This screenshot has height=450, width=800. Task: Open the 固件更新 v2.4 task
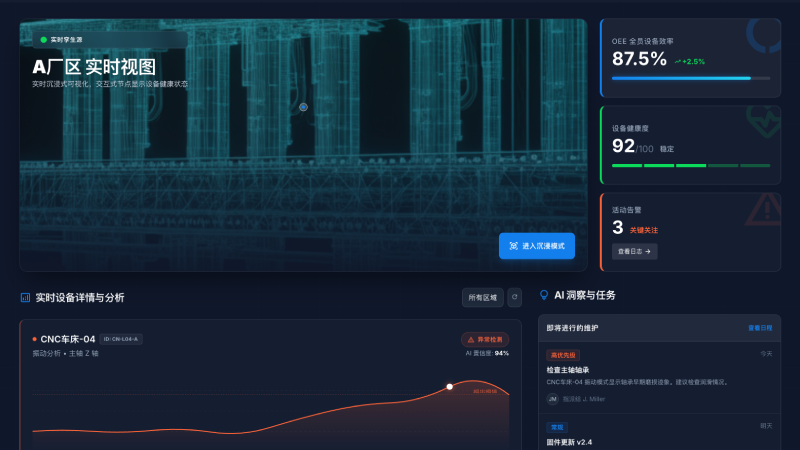pos(569,442)
